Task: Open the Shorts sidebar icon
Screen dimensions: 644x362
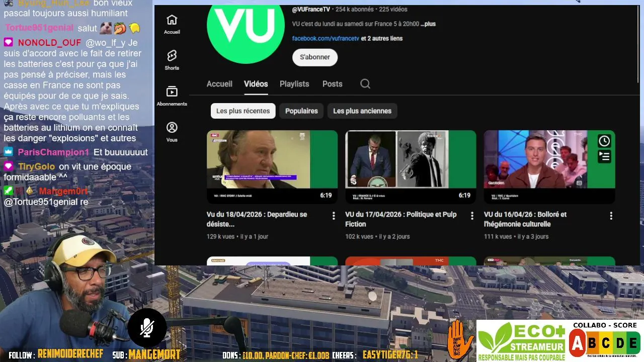Action: [172, 56]
